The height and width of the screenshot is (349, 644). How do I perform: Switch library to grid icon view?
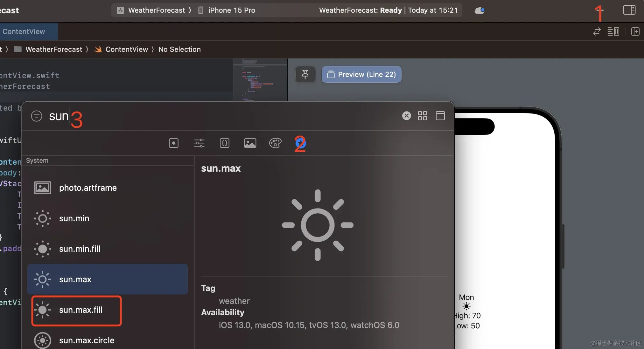(x=423, y=116)
